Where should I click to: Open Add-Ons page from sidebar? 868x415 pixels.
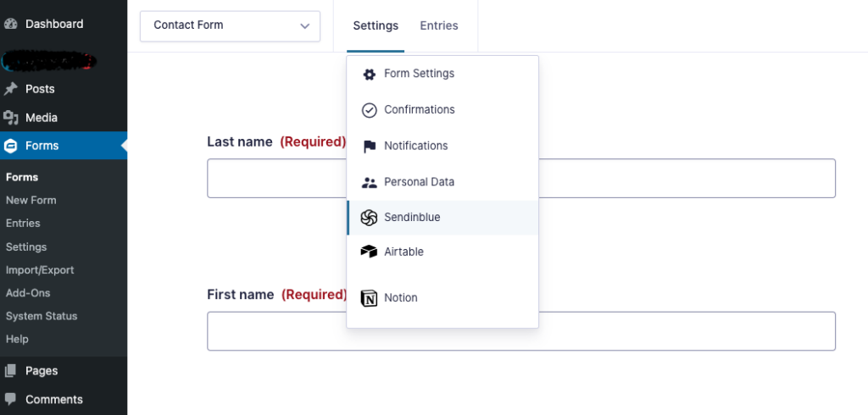coord(28,293)
